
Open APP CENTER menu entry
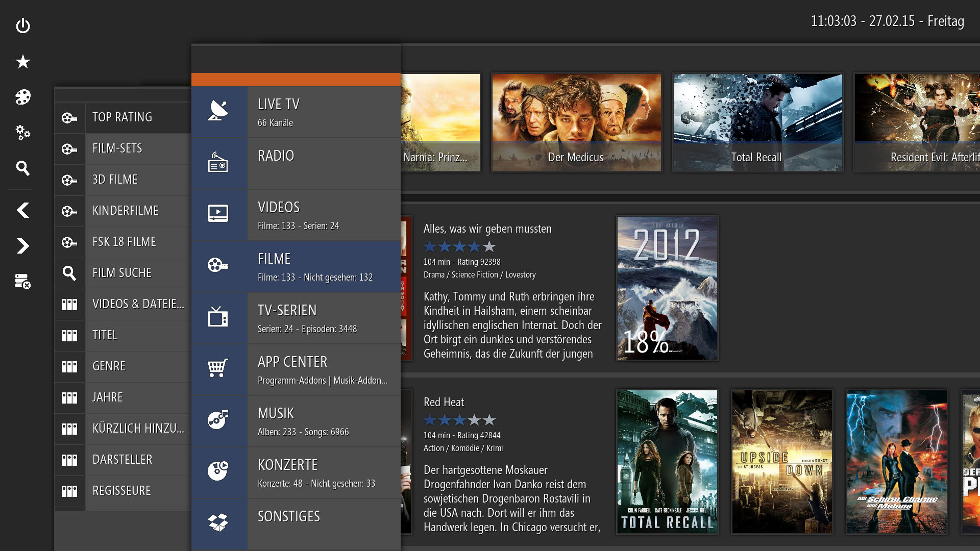pyautogui.click(x=296, y=369)
